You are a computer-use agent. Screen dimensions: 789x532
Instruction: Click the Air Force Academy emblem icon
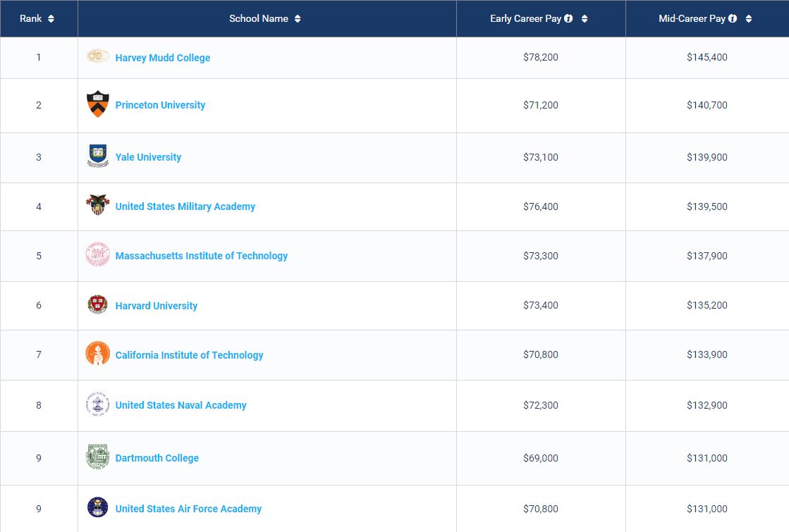pos(97,507)
